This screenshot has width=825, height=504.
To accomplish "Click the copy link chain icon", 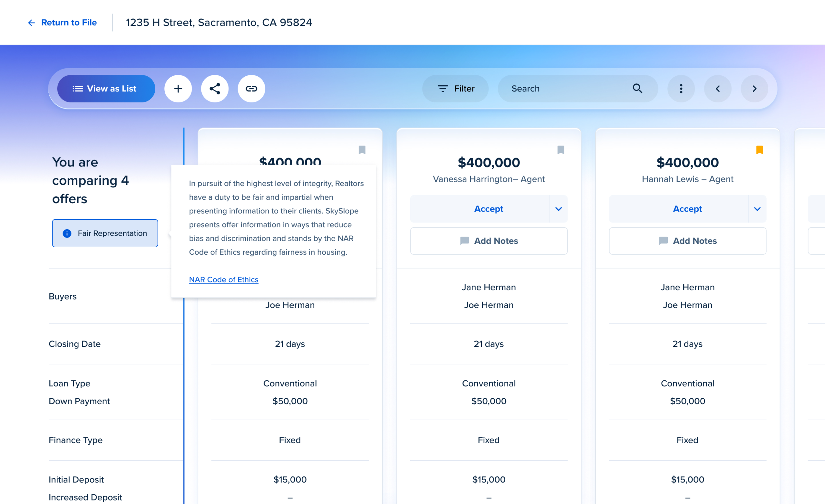I will [x=251, y=89].
